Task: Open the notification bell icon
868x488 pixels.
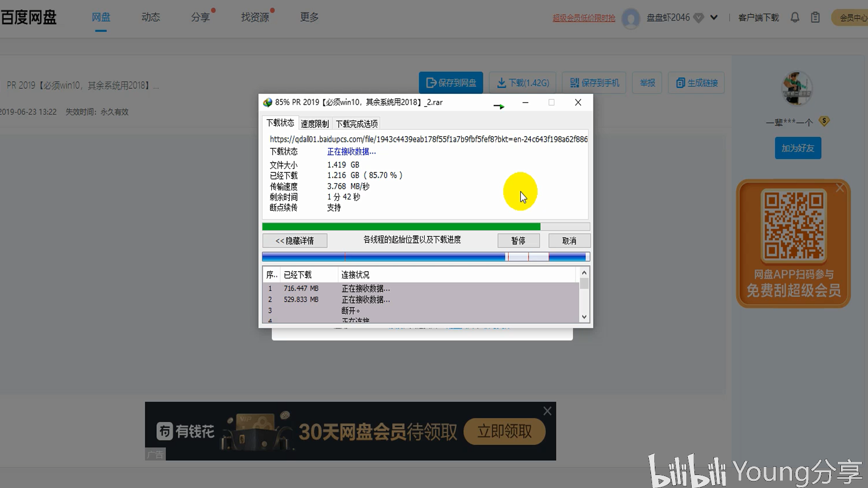Action: click(x=795, y=17)
